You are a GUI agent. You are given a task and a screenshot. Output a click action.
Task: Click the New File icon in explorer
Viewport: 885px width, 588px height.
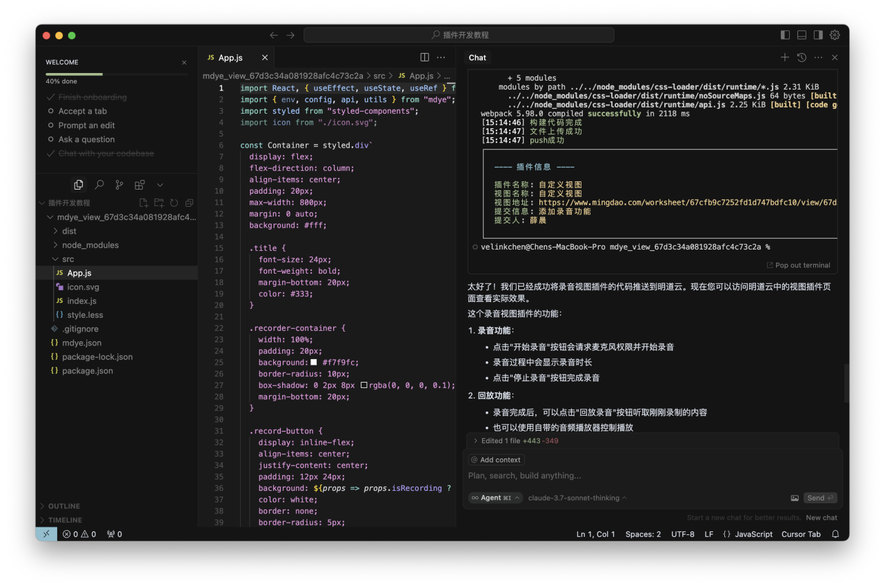[x=143, y=203]
